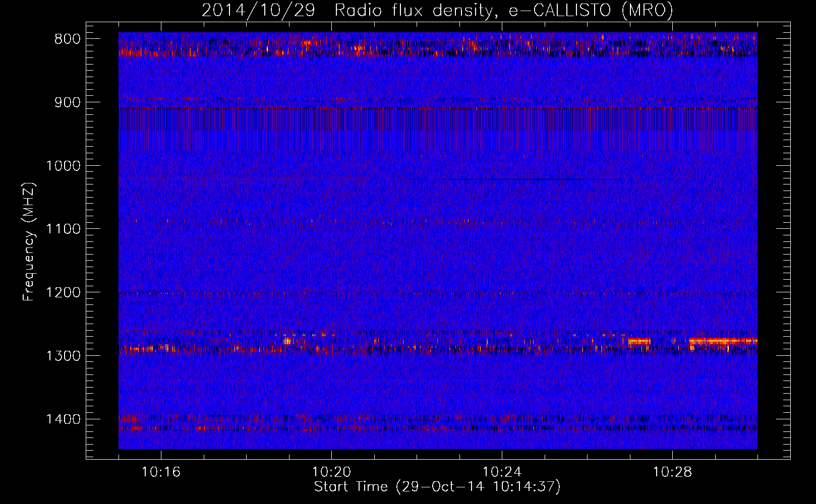Click the '1300' frequency tick label

click(x=63, y=356)
